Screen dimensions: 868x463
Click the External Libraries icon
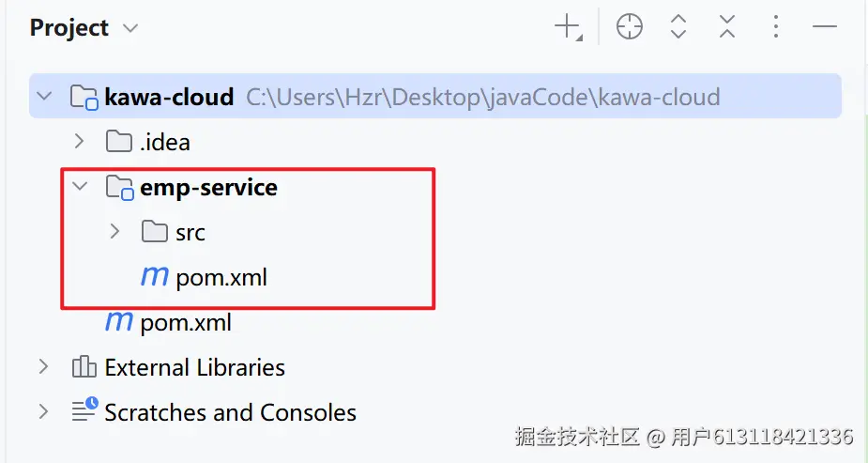(x=84, y=367)
